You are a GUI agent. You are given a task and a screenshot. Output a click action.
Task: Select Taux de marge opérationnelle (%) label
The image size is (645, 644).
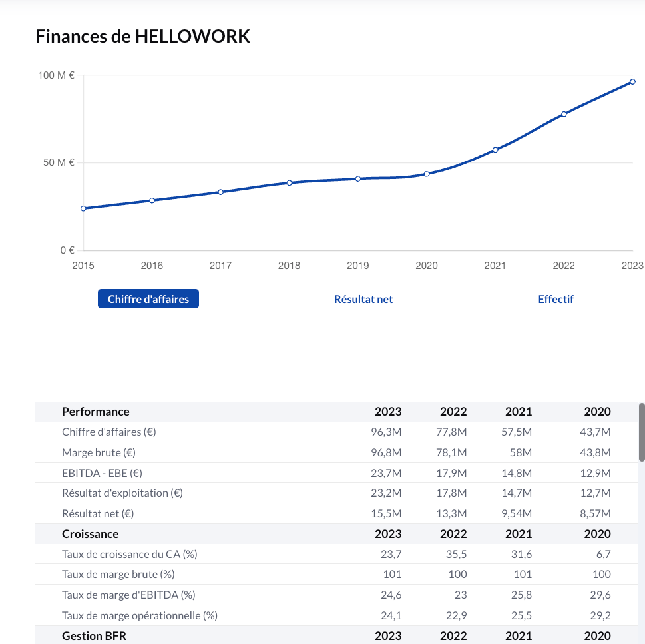click(140, 615)
